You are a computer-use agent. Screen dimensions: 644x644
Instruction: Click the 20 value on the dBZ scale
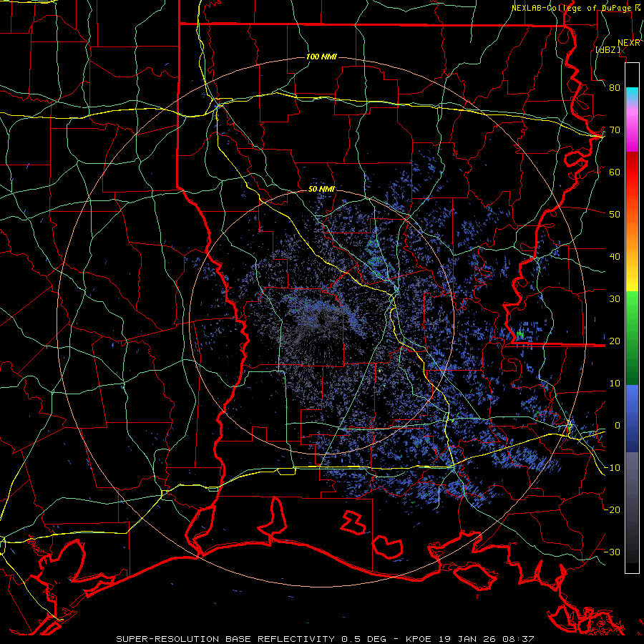pyautogui.click(x=615, y=341)
